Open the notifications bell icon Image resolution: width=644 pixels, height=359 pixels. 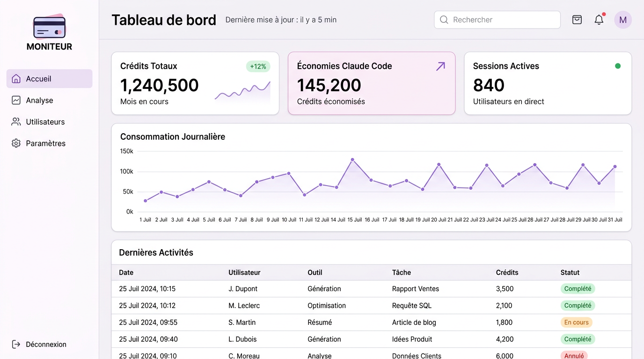(x=599, y=20)
